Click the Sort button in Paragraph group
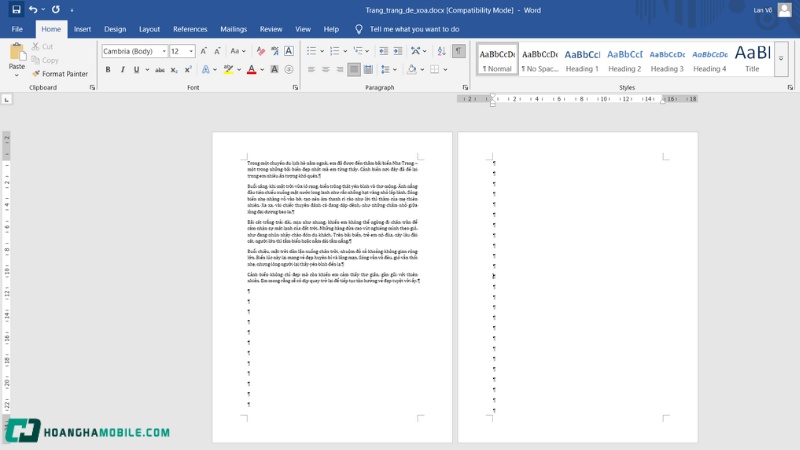Screen dimensions: 800x450 point(439,51)
